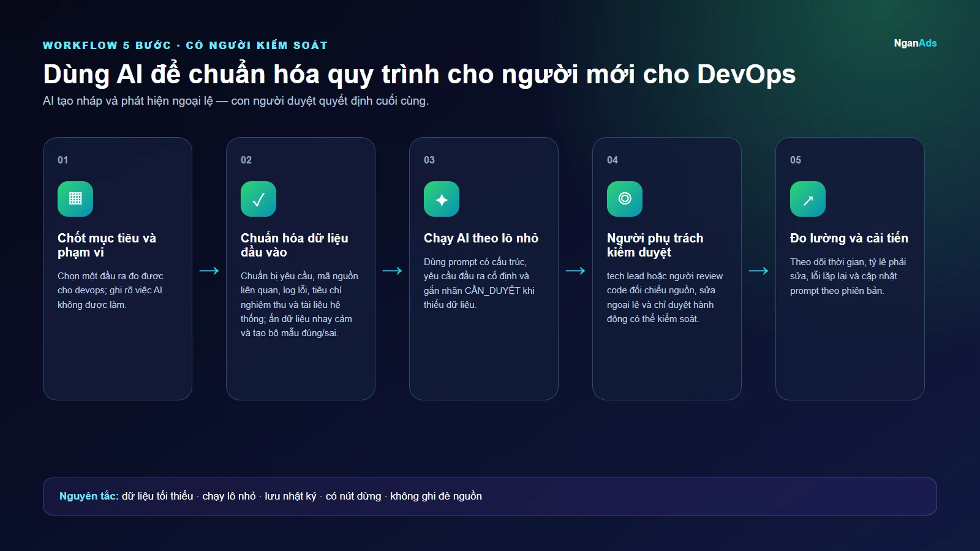980x551 pixels.
Task: Select the subtitle "AI tạo nháp và phát hiện ngoại lệ"
Action: click(128, 101)
